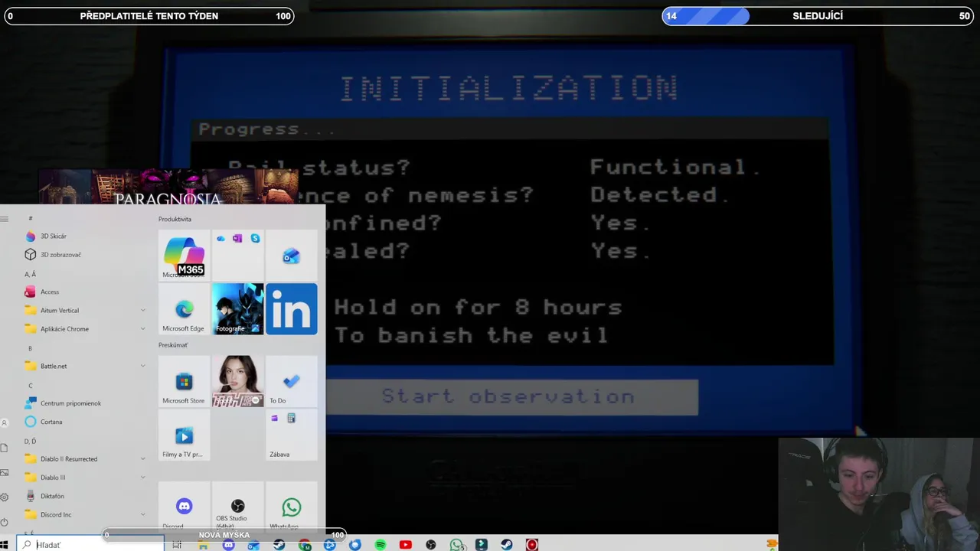Click the Power icon in Start sidebar

tap(5, 522)
